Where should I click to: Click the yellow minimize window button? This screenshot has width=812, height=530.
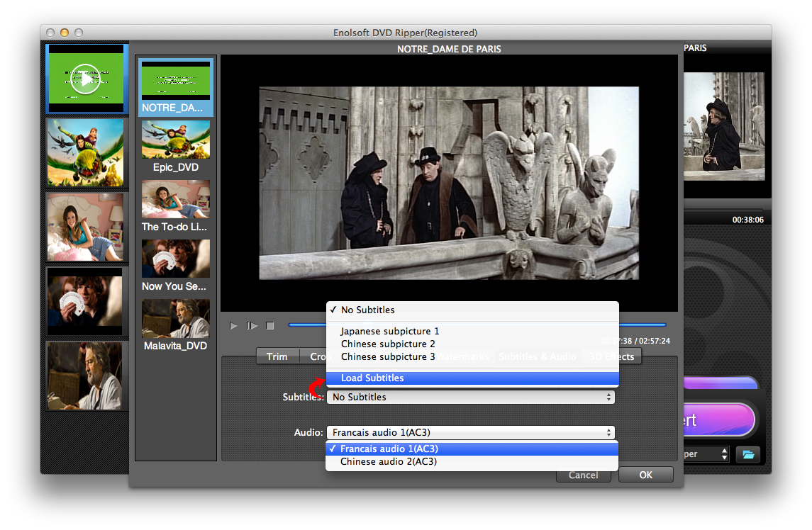pyautogui.click(x=65, y=33)
